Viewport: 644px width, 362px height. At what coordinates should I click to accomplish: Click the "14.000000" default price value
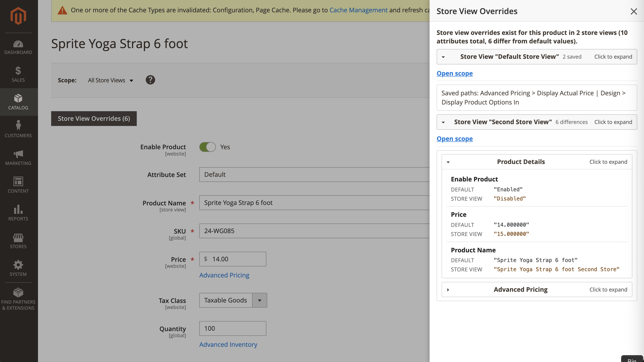[x=511, y=225]
